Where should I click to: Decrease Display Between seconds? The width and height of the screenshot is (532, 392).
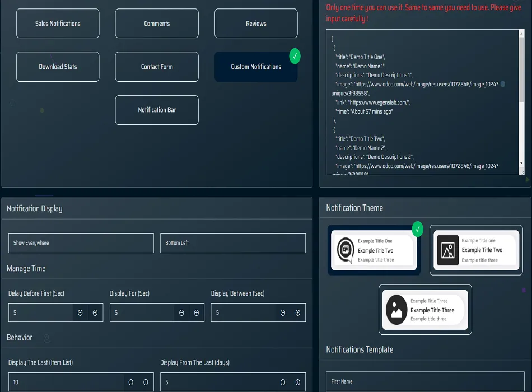point(283,313)
